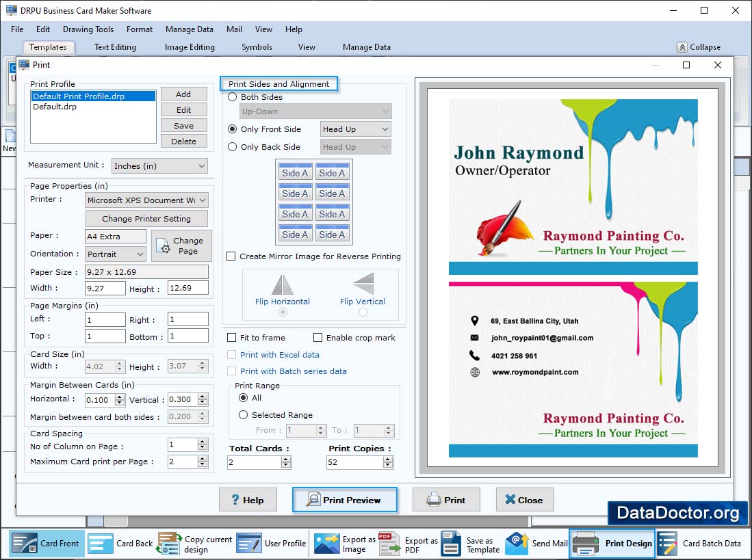Switch to Symbols tab
752x560 pixels.
coord(257,47)
